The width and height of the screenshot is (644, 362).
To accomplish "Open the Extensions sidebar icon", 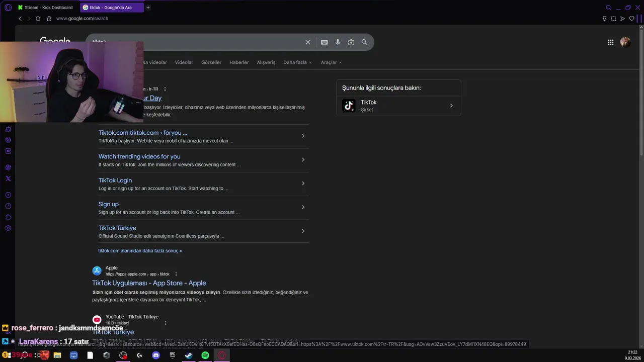I will pyautogui.click(x=8, y=217).
